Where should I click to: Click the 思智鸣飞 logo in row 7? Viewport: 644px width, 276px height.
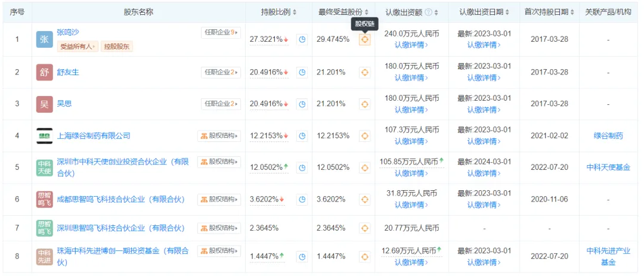(x=44, y=228)
